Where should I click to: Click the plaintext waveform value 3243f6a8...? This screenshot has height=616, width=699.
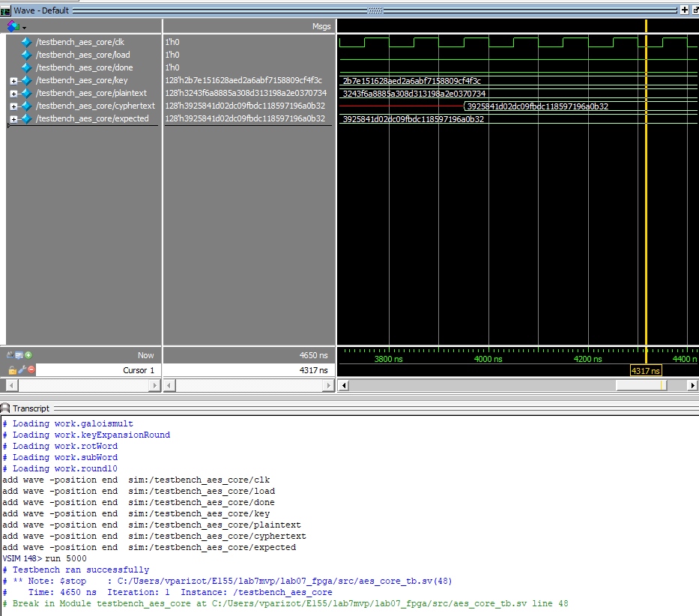(414, 94)
